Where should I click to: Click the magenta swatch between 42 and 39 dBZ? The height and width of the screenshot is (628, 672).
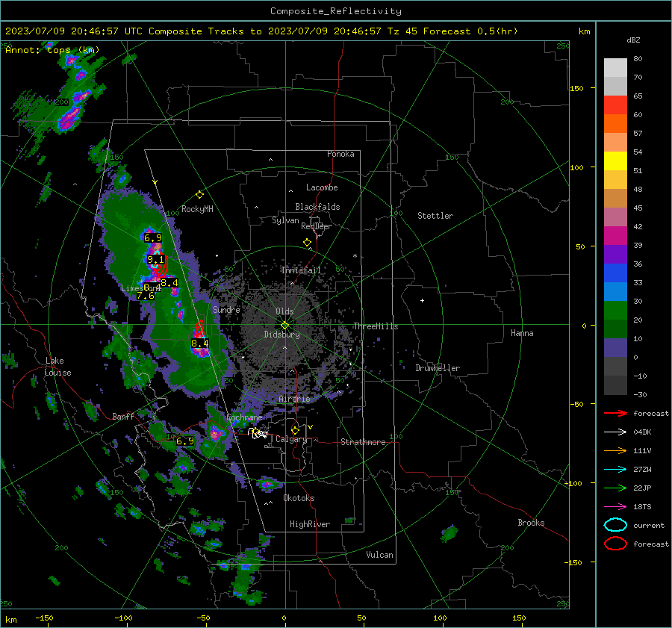[x=615, y=236]
